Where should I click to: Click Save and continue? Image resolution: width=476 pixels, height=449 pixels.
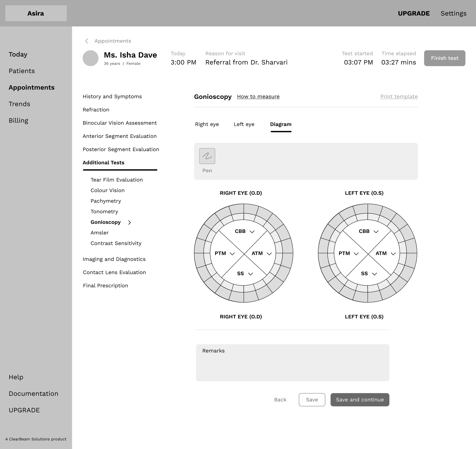point(360,400)
